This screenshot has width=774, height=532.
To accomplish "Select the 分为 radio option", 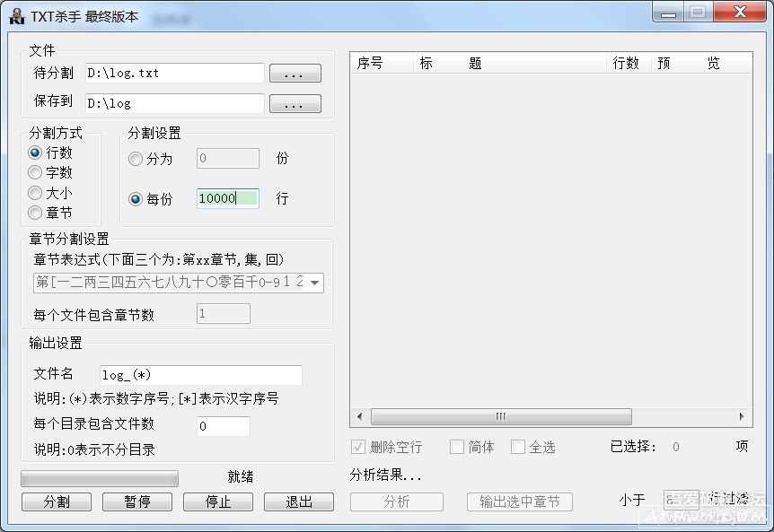I will (x=136, y=159).
